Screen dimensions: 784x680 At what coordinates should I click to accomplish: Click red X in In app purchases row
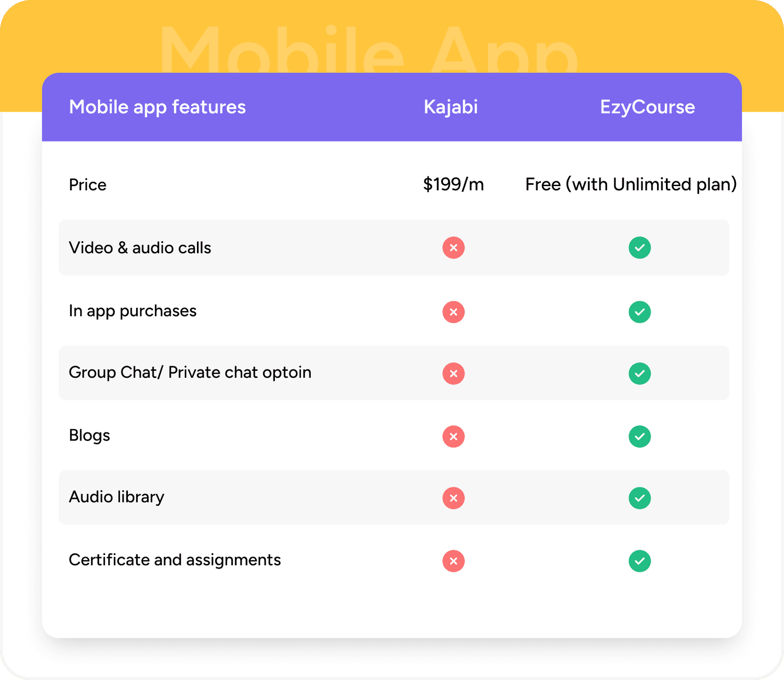(453, 312)
